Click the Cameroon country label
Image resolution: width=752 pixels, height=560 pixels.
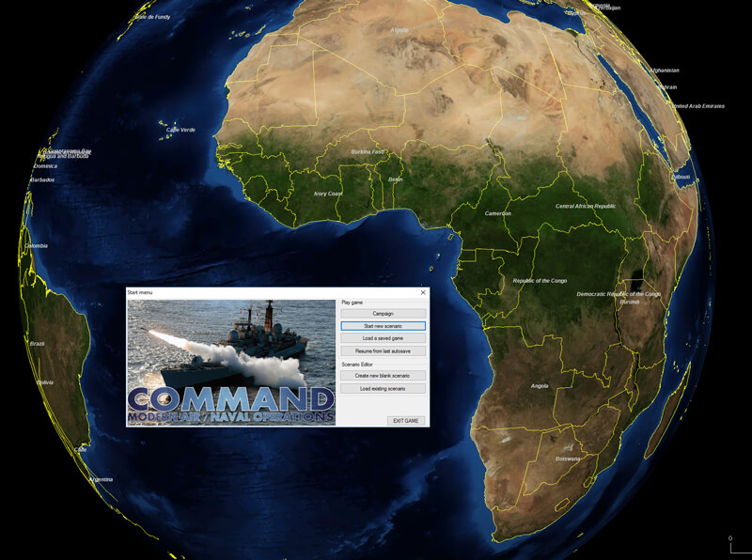point(498,213)
